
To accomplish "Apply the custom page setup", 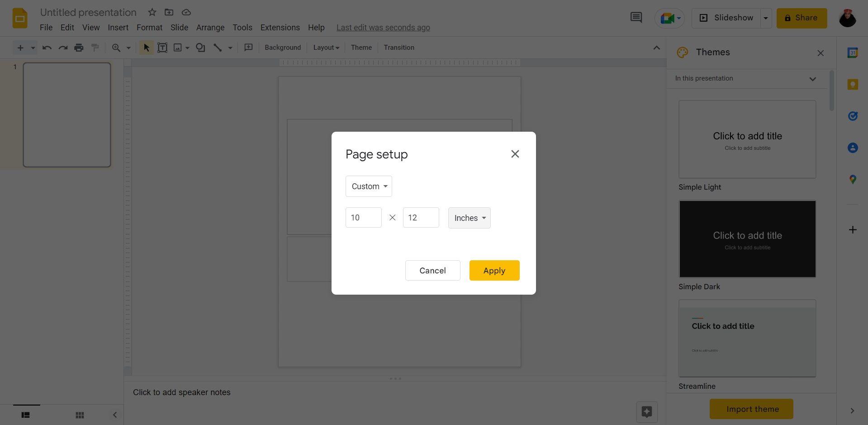I will 494,270.
